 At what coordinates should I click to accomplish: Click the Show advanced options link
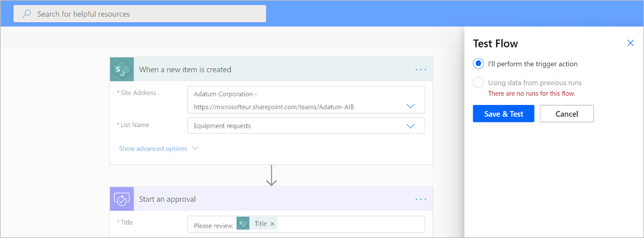coord(153,149)
